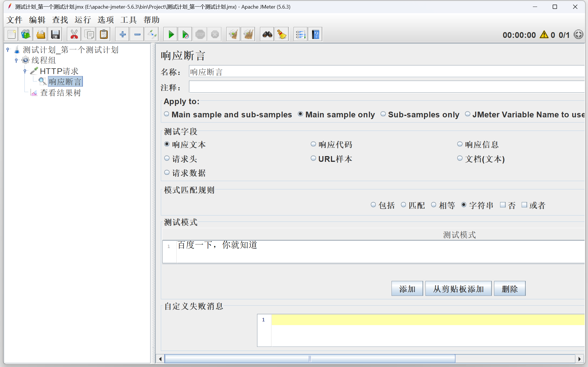Open the 文件 menu
588x367 pixels.
[15, 20]
